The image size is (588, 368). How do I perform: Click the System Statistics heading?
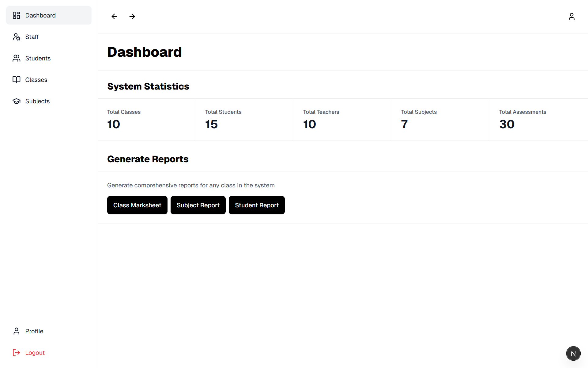(148, 86)
